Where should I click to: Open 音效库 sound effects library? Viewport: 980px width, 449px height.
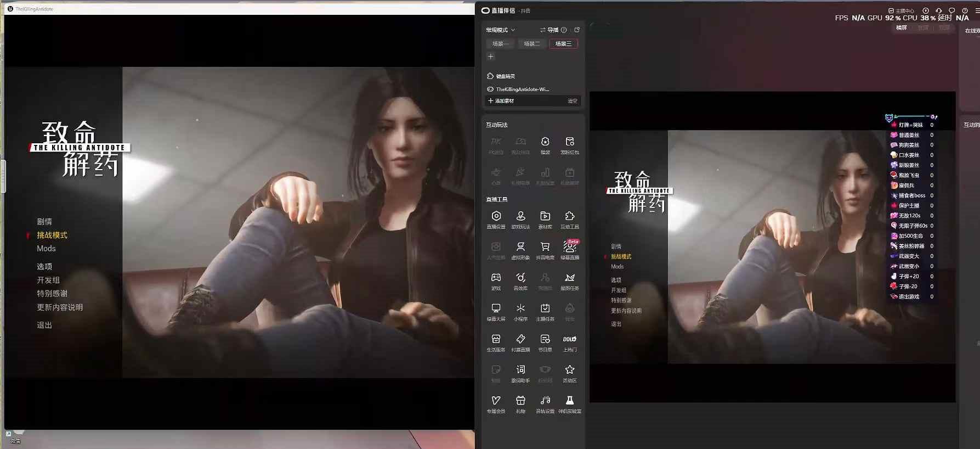click(x=520, y=281)
